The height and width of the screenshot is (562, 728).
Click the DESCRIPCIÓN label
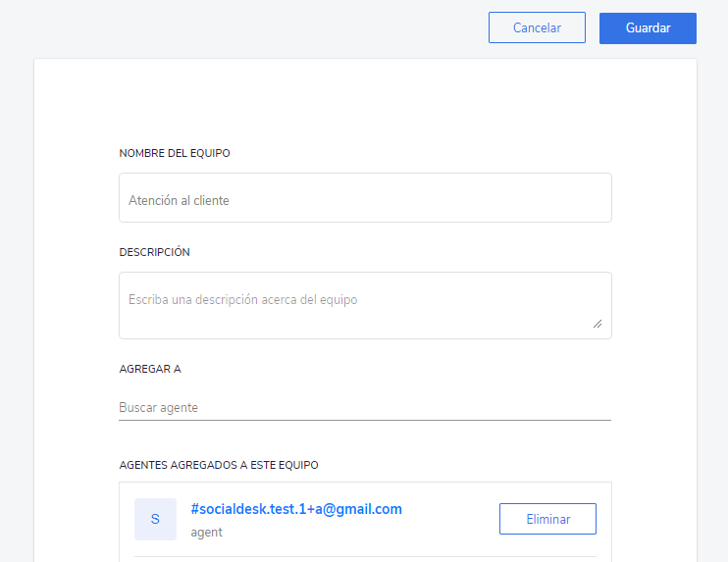(155, 252)
